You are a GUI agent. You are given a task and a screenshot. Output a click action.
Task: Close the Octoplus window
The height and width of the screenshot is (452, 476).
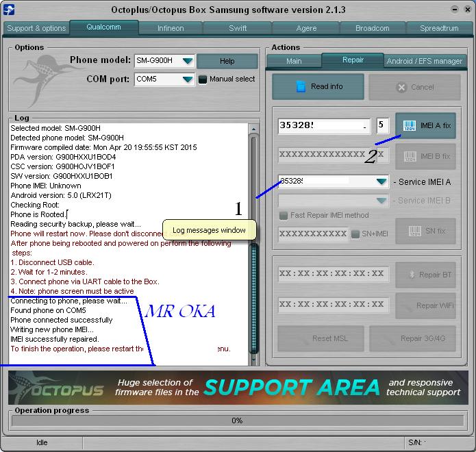pos(468,10)
